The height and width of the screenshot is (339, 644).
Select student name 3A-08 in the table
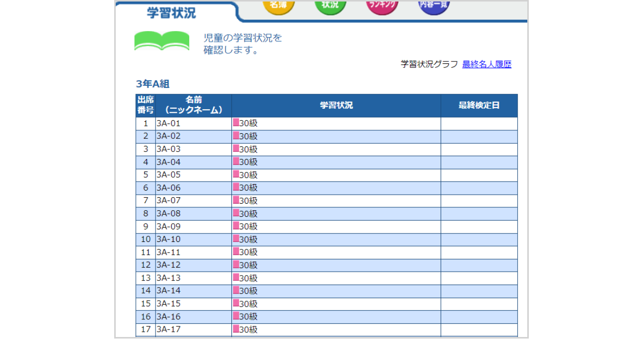(x=168, y=214)
